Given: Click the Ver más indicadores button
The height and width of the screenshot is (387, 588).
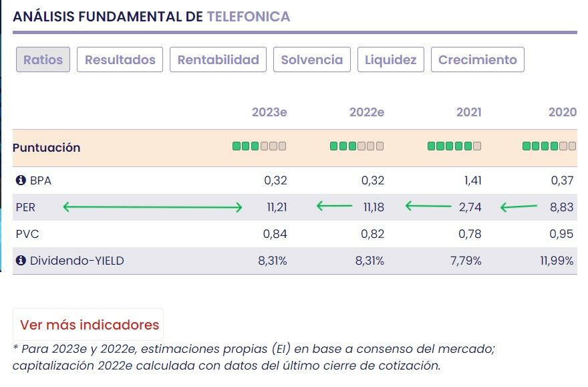Looking at the screenshot, I should [90, 325].
